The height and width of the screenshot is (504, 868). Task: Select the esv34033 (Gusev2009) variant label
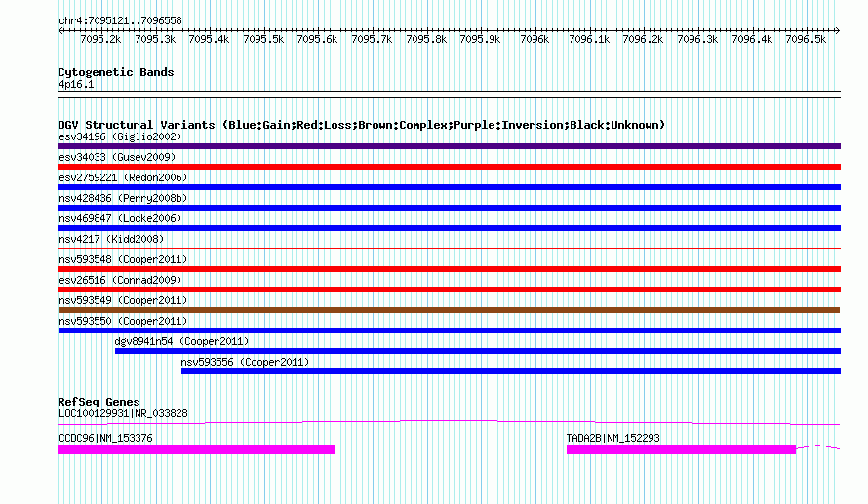(117, 157)
